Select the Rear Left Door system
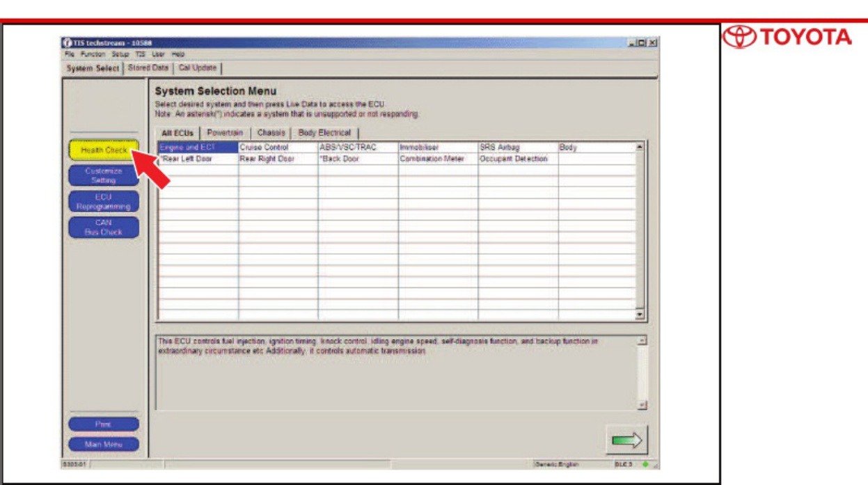 pos(198,159)
